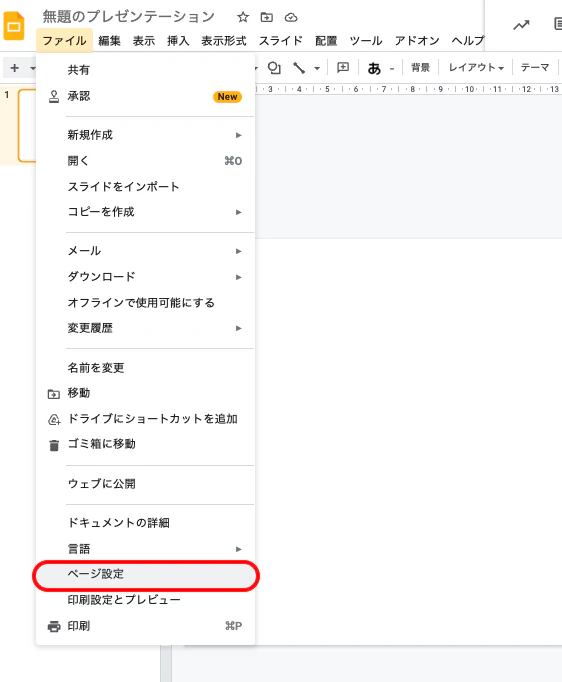
Task: Select the shape tool icon in the toolbar
Action: point(274,68)
